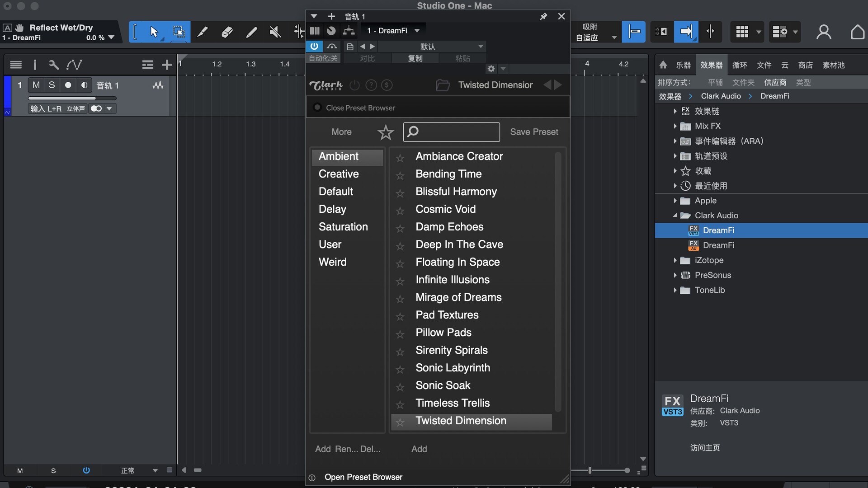Mute track 音轨 1
The height and width of the screenshot is (488, 868).
(x=36, y=85)
